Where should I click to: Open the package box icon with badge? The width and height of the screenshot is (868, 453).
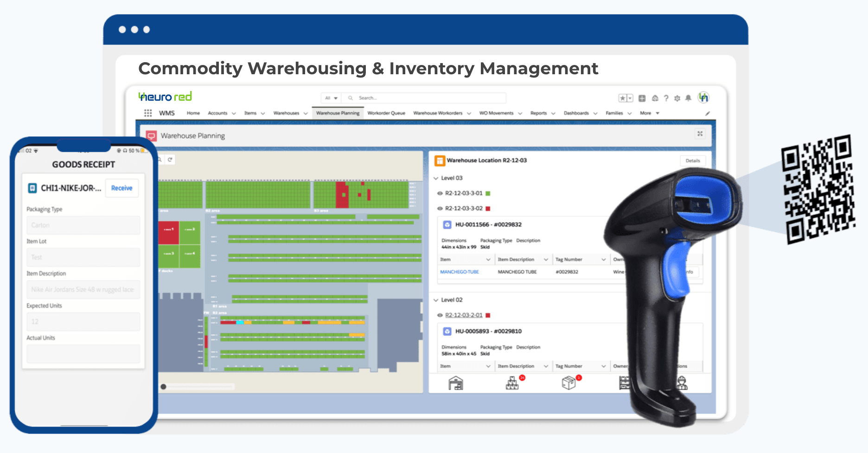coord(569,383)
